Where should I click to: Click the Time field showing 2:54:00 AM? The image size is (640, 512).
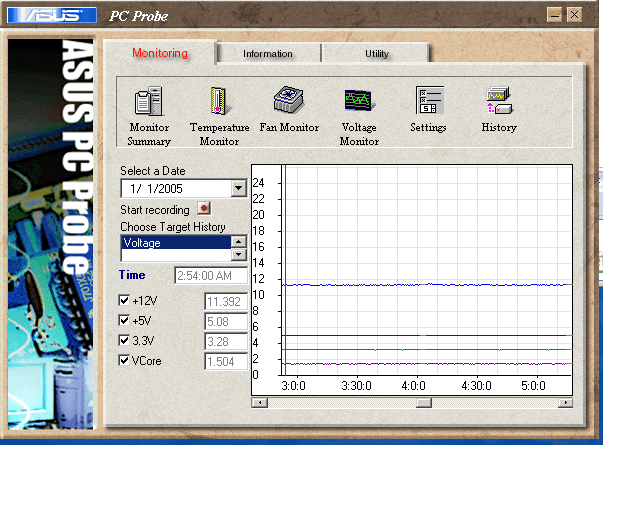(x=211, y=276)
